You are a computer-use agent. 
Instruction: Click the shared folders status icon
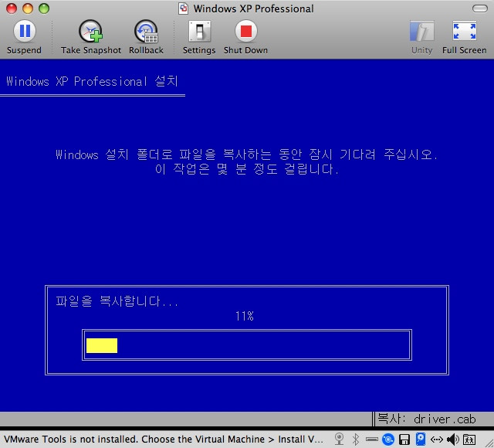(x=469, y=440)
